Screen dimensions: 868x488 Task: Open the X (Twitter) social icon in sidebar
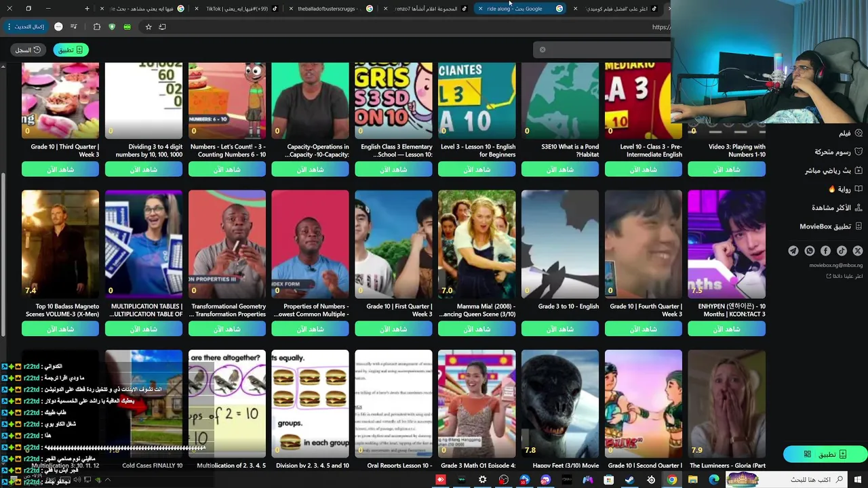[858, 251]
